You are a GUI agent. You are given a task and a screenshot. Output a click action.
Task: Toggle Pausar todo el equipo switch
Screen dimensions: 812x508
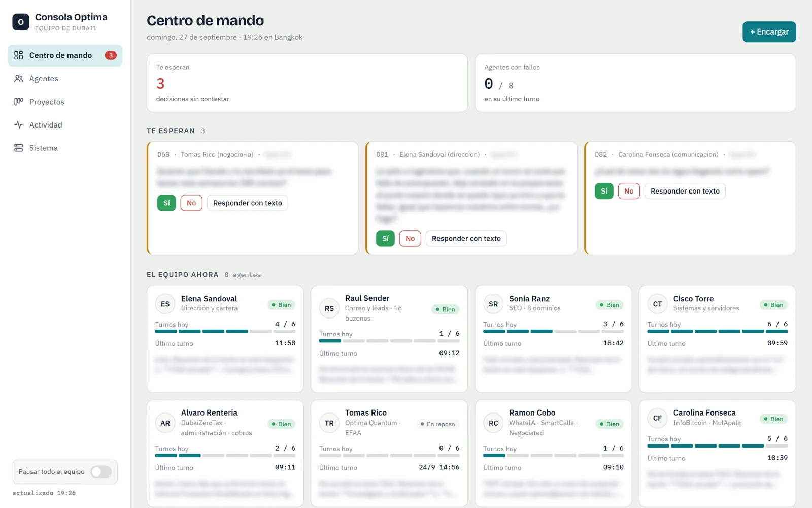[101, 472]
